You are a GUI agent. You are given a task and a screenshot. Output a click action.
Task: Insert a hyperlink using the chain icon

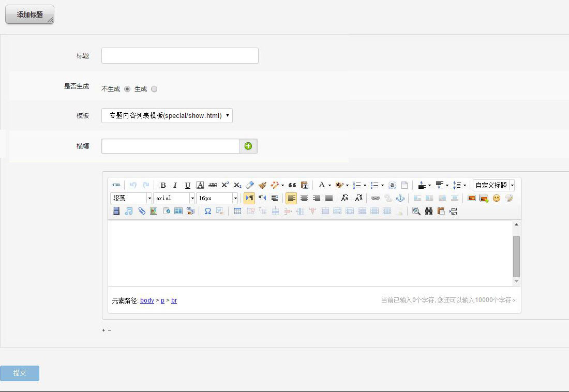pyautogui.click(x=376, y=198)
